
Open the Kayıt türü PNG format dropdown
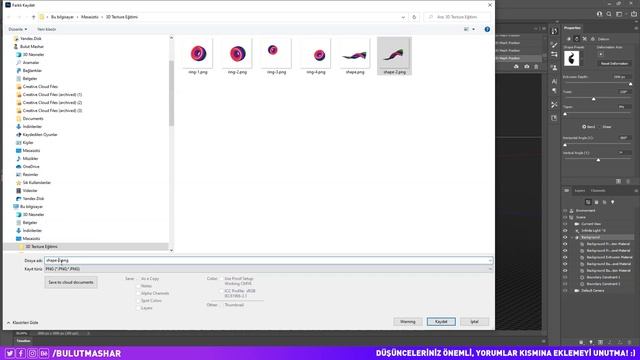pos(268,269)
